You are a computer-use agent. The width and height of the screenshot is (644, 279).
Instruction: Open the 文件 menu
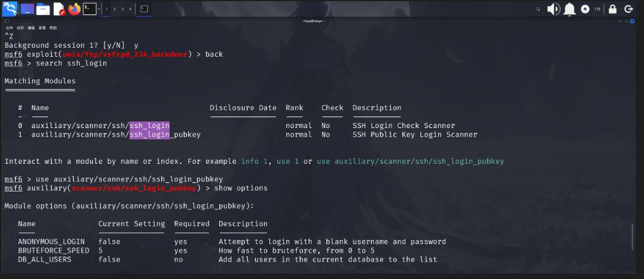click(9, 28)
